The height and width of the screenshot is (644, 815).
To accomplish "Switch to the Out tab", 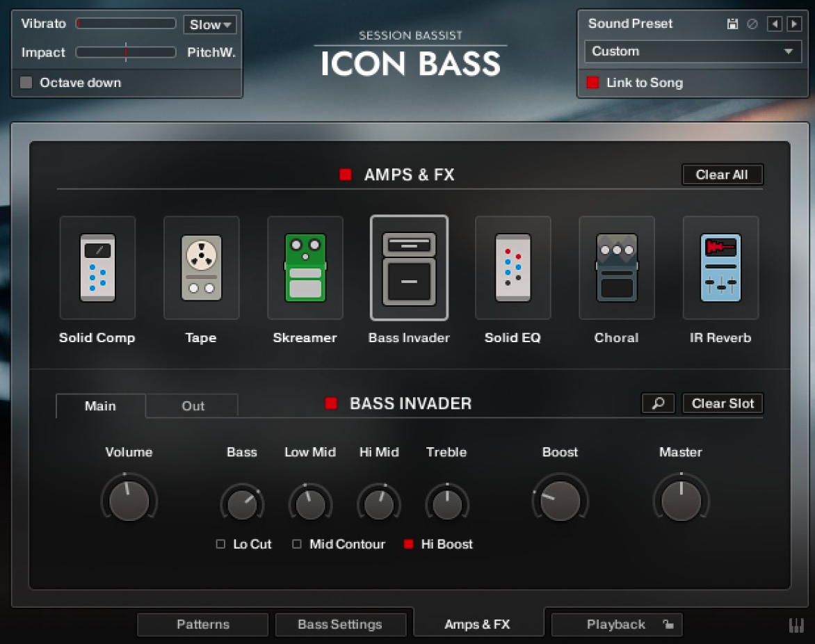I will point(193,406).
